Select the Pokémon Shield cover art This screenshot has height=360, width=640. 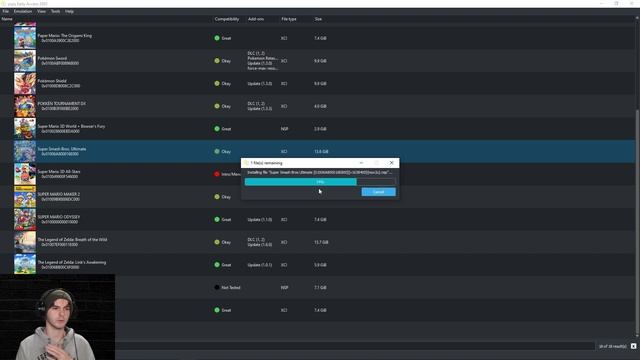click(x=25, y=83)
